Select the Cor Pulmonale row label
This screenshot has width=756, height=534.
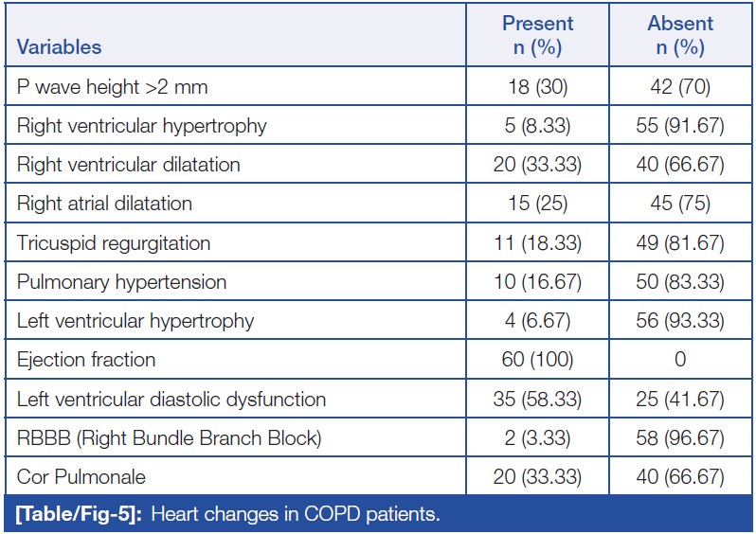[81, 477]
